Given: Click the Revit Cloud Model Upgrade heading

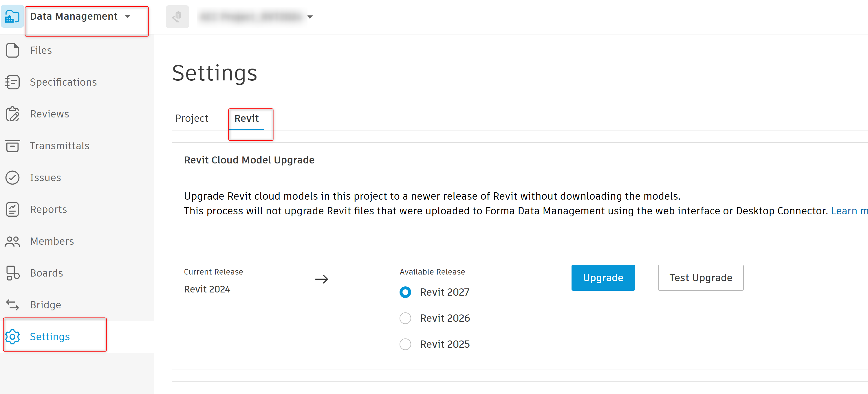Looking at the screenshot, I should pos(249,160).
